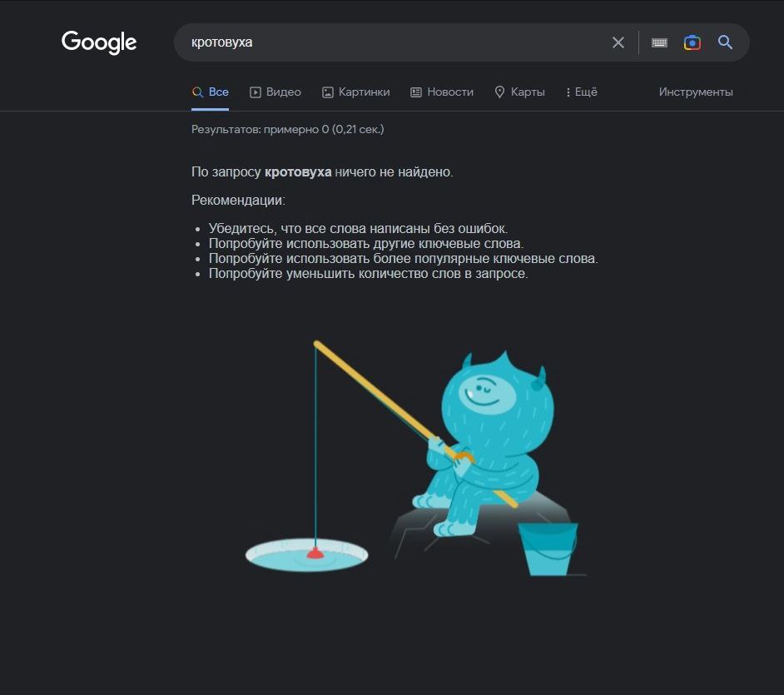Click the Рекомендации heading
Screen dimensions: 784x695
[x=238, y=200]
